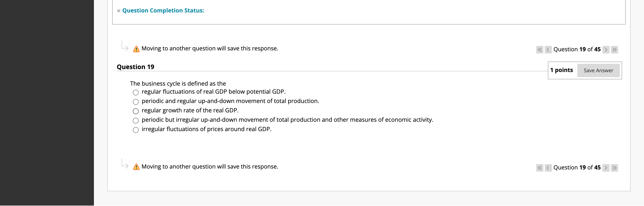Click the '1 points' label

click(561, 70)
